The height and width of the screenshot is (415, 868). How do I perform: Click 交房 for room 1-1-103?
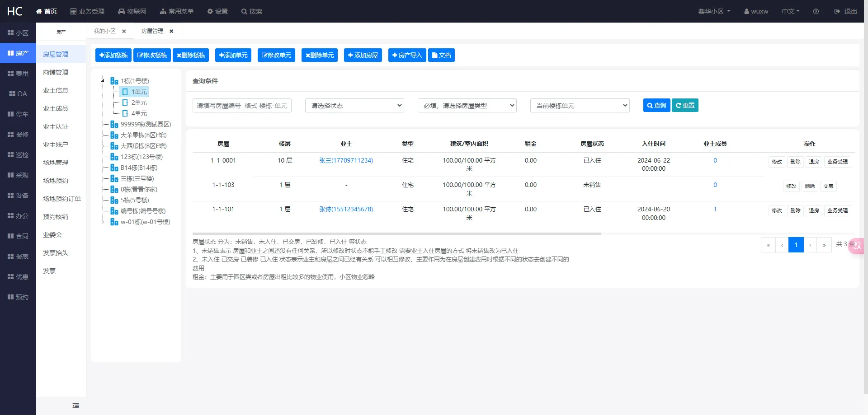828,186
